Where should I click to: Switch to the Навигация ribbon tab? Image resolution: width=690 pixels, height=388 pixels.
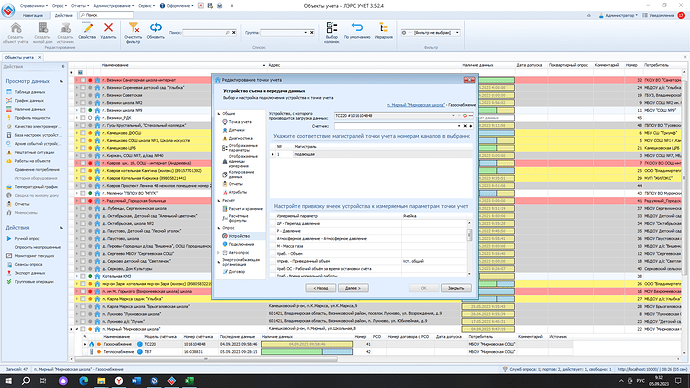point(33,15)
